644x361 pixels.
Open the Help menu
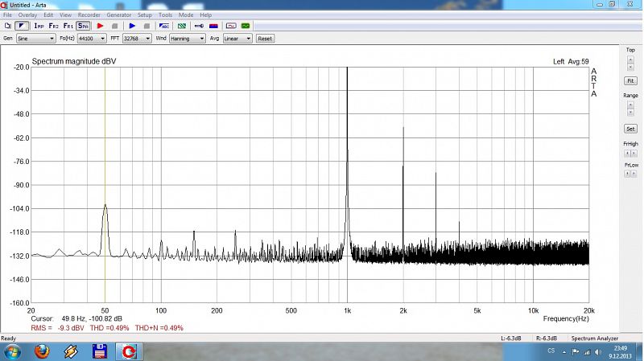(206, 14)
